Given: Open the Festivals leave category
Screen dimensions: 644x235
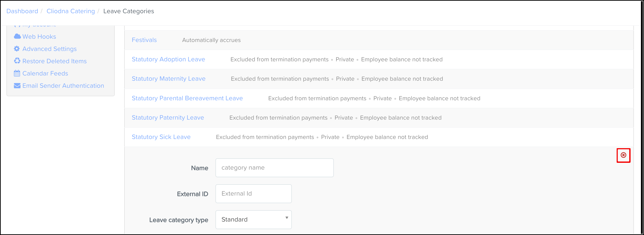Looking at the screenshot, I should [144, 40].
